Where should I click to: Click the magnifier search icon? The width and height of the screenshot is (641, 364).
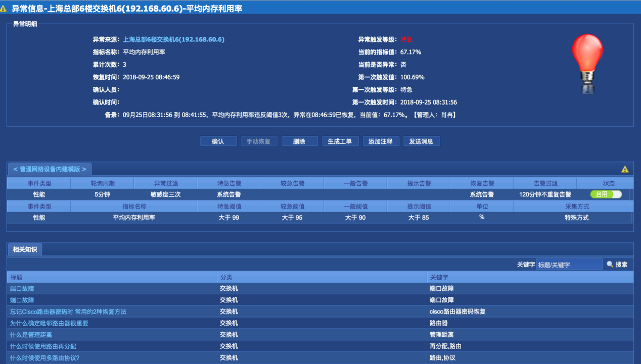click(610, 265)
